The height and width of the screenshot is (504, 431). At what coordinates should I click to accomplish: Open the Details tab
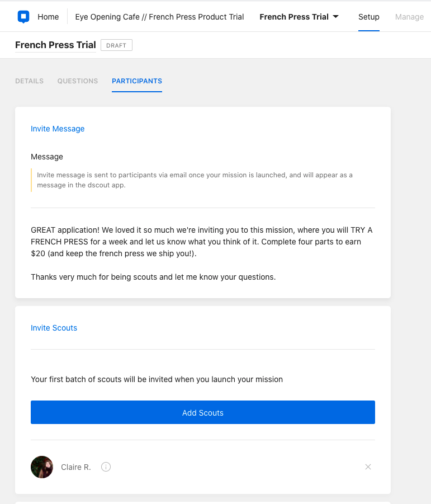pyautogui.click(x=29, y=81)
